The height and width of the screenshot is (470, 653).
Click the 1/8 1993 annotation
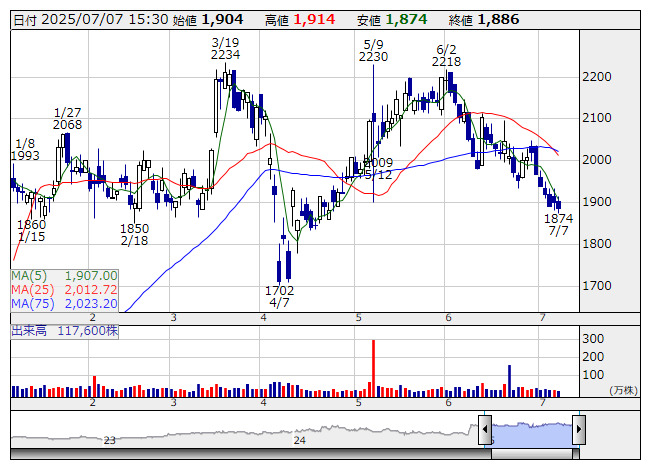[25, 150]
